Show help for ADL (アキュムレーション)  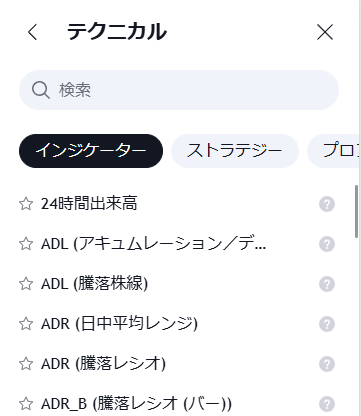coord(327,244)
